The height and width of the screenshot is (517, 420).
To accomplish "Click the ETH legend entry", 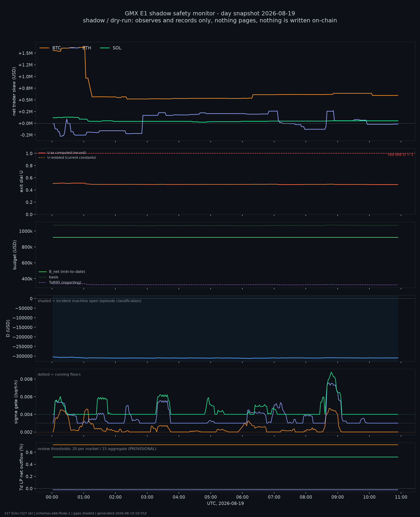I will click(80, 48).
